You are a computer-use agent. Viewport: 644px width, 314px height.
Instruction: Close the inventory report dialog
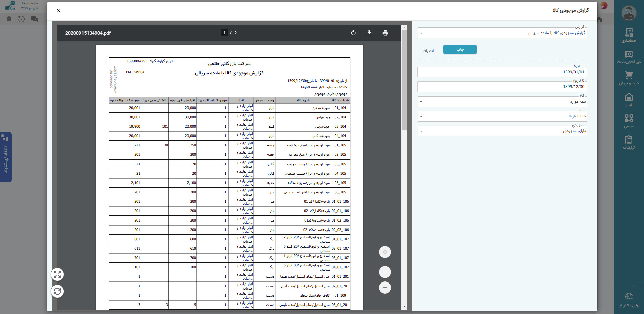(x=58, y=10)
